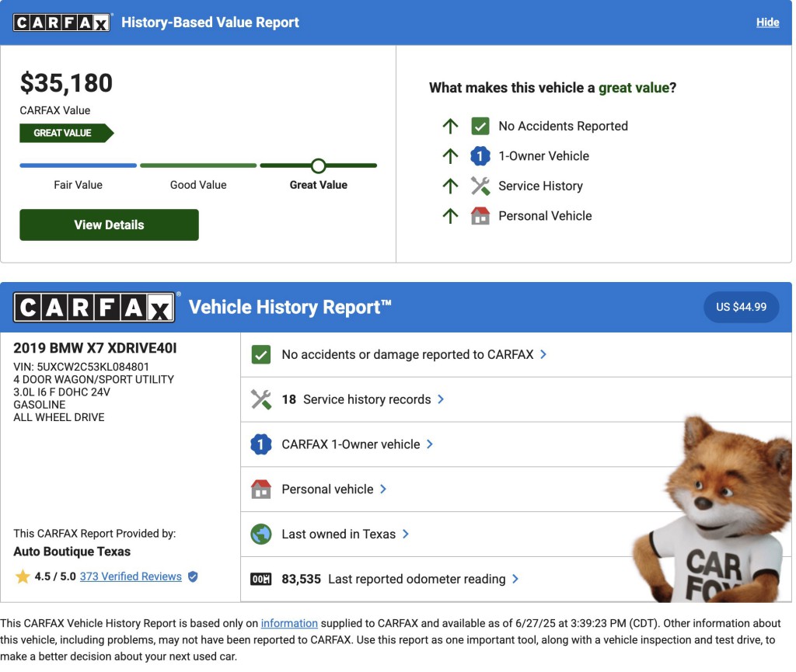Click the blue 1-Owner badge beside 1-Owner Vehicle

point(480,155)
